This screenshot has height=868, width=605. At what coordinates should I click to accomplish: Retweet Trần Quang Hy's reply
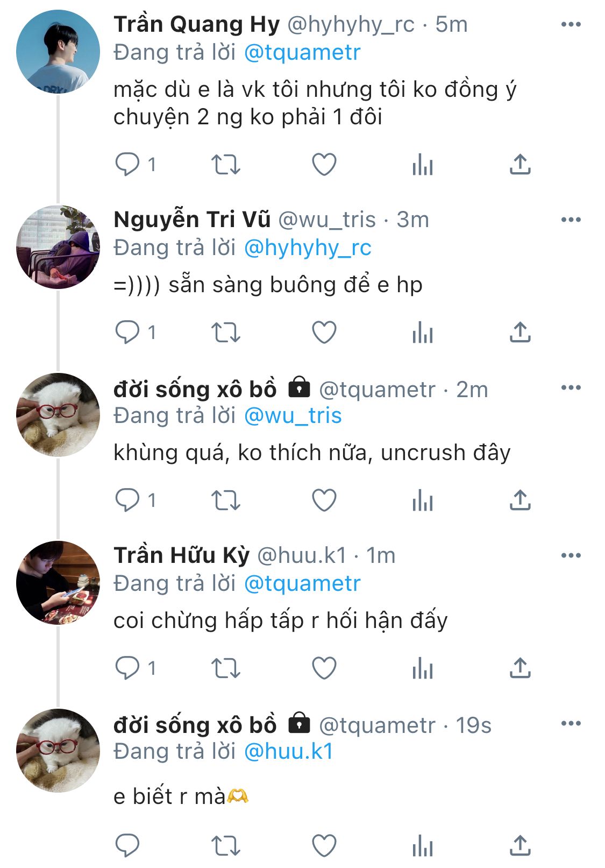[225, 165]
